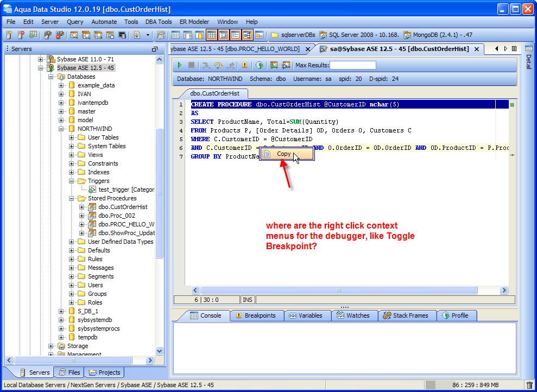Image resolution: width=537 pixels, height=392 pixels.
Task: Click the table with yellow database cylinder icon
Action: point(199,35)
